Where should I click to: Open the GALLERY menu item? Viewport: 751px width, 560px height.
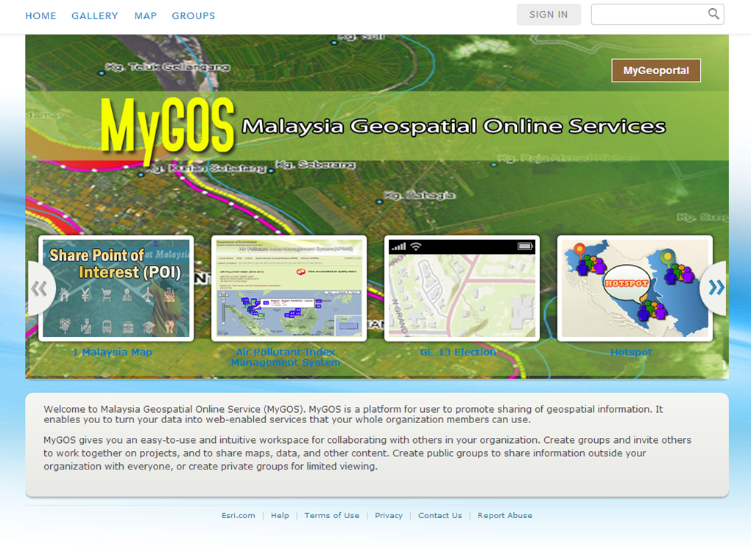tap(94, 15)
